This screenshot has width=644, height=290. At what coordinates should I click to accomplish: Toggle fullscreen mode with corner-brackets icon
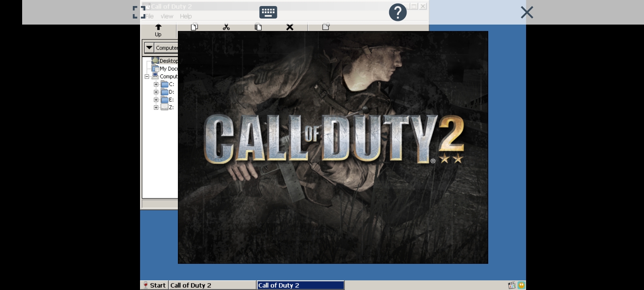coord(139,12)
